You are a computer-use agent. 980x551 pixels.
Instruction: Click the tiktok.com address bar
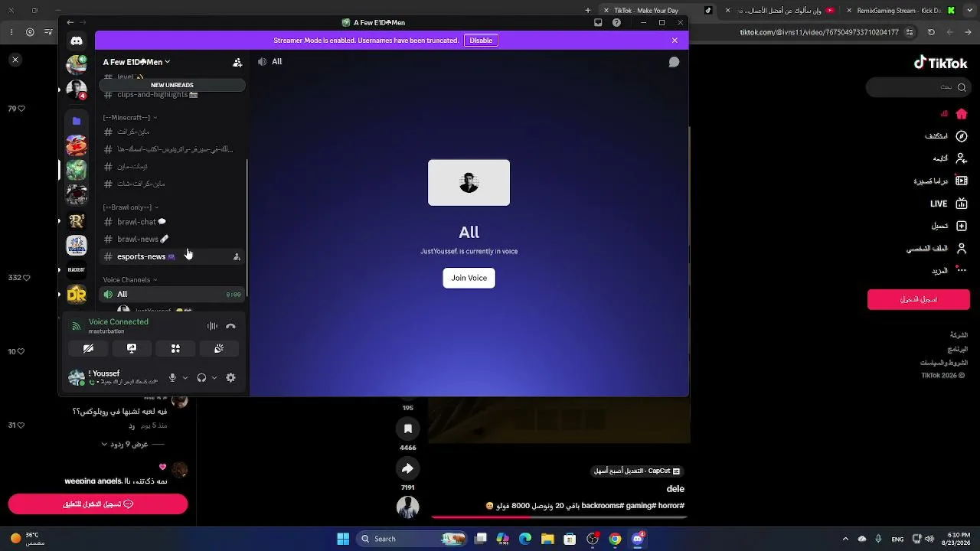point(819,32)
